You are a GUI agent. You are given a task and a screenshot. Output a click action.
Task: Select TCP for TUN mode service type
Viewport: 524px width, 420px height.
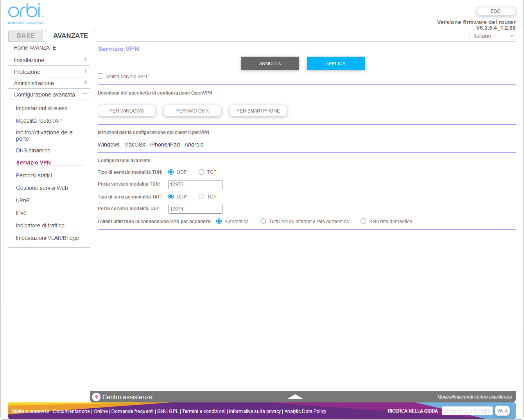[x=201, y=172]
